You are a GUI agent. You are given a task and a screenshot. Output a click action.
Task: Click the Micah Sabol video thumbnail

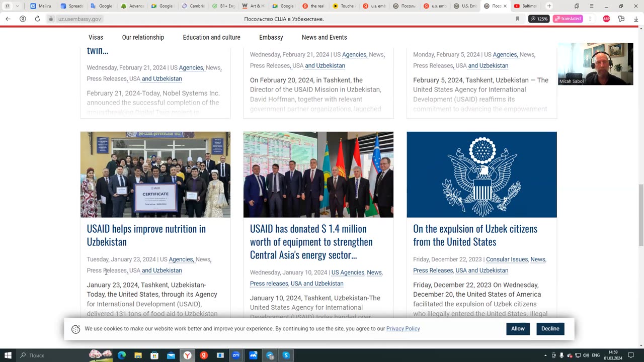pos(595,64)
